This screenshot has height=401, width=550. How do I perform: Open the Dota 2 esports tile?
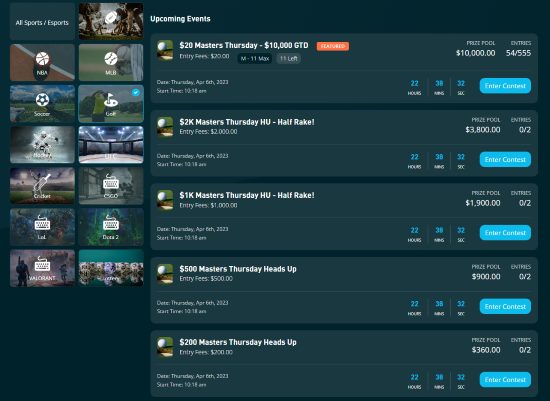click(x=111, y=227)
